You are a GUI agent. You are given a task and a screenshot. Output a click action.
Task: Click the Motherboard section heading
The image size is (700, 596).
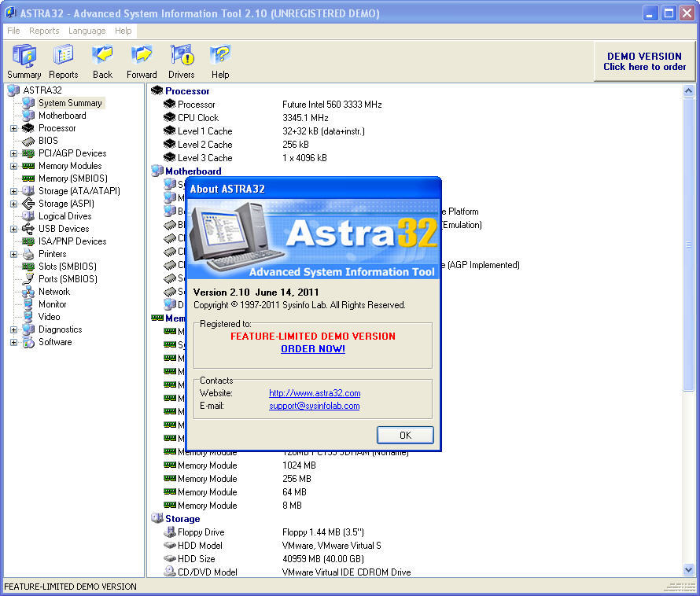[193, 171]
